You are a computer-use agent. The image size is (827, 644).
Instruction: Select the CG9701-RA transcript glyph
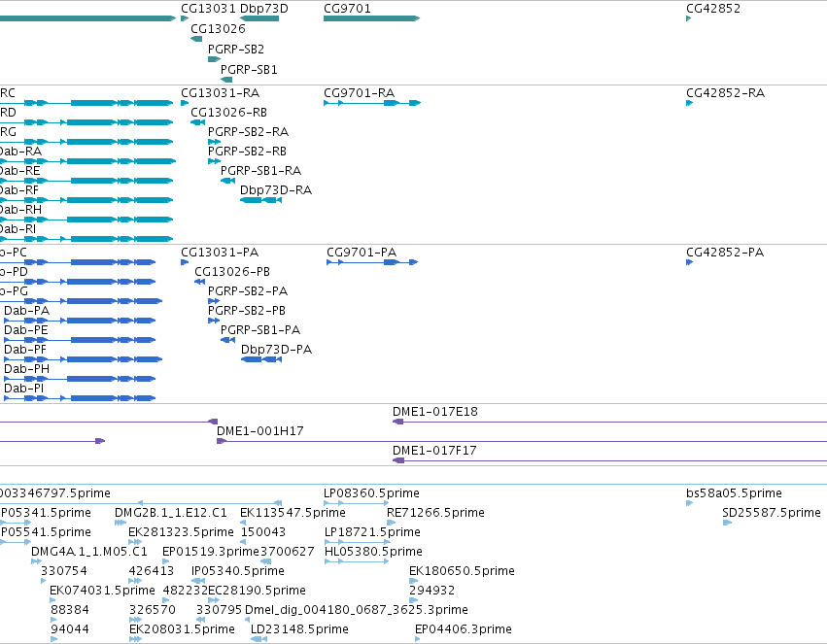[372, 103]
